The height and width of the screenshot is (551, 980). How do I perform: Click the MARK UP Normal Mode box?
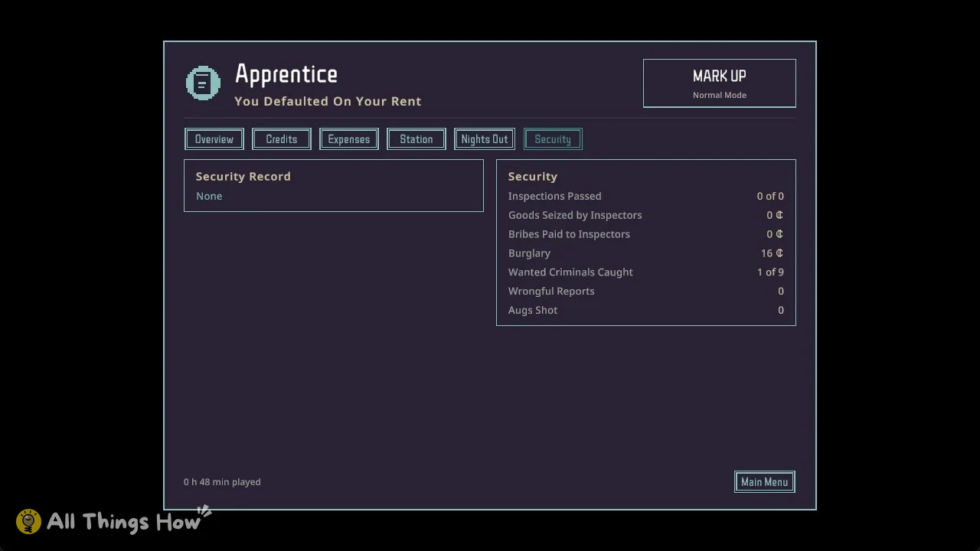pyautogui.click(x=720, y=83)
